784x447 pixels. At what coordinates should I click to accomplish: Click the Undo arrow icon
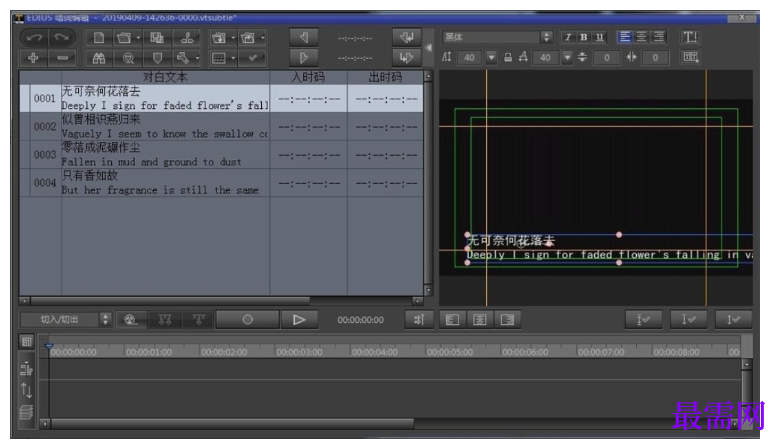(34, 38)
